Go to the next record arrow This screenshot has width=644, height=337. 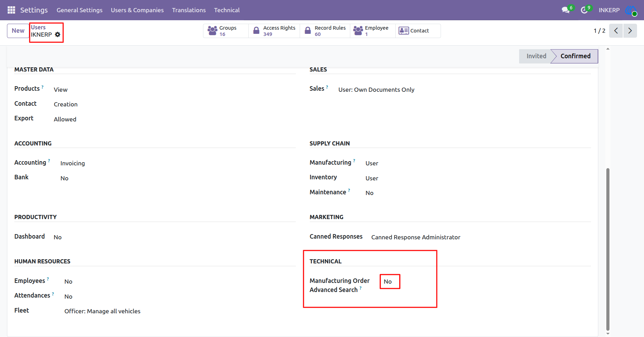(x=630, y=31)
